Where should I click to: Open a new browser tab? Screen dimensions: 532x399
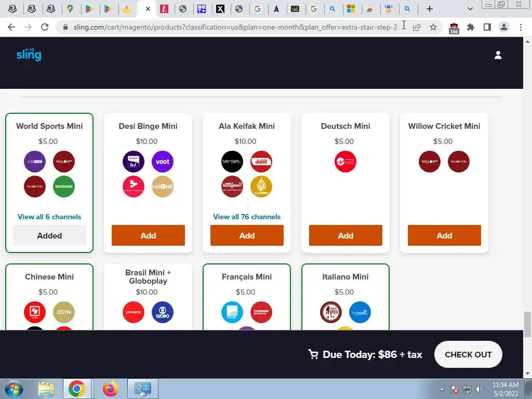pos(430,9)
